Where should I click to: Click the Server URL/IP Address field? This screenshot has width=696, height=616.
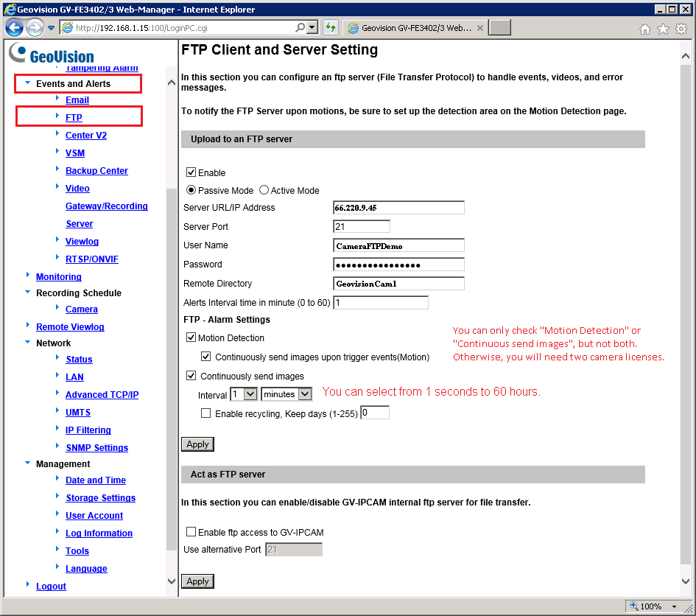point(398,208)
